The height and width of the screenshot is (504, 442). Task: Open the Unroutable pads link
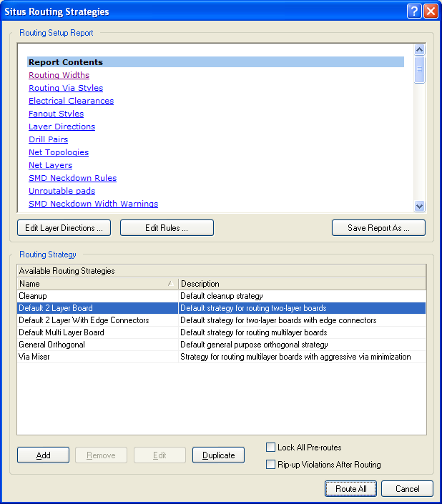tap(62, 191)
